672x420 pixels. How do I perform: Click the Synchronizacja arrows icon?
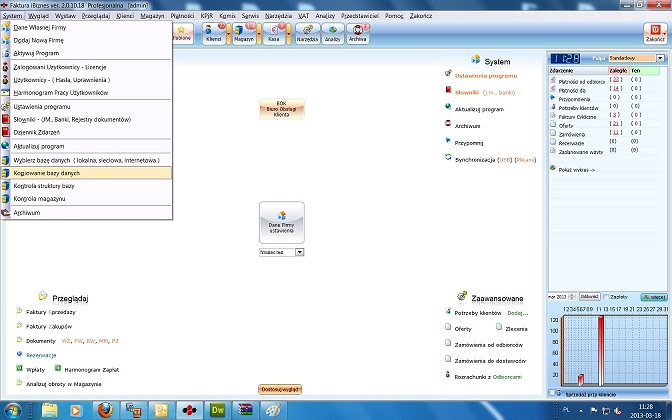point(448,157)
